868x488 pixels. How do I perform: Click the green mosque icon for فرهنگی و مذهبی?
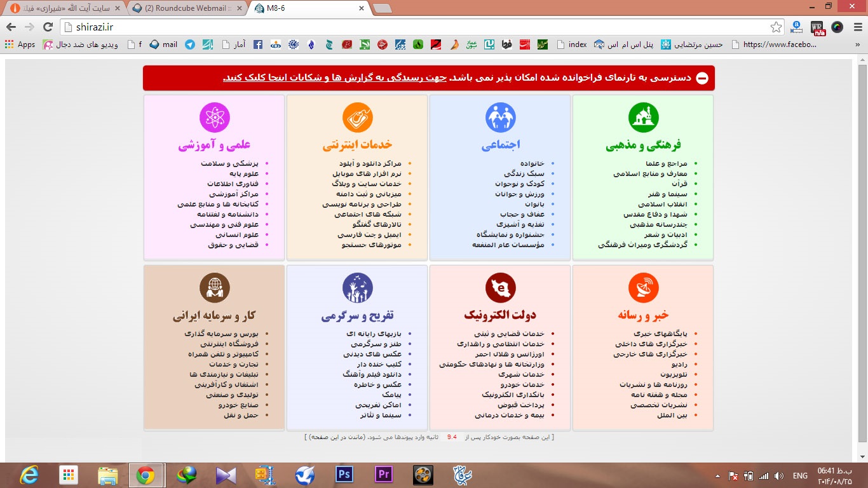tap(643, 118)
